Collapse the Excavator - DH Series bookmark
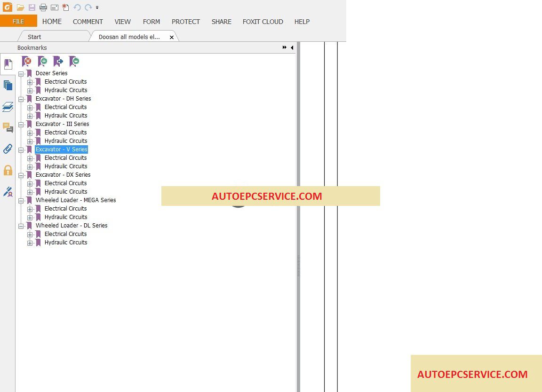Image resolution: width=542 pixels, height=392 pixels. (x=21, y=99)
